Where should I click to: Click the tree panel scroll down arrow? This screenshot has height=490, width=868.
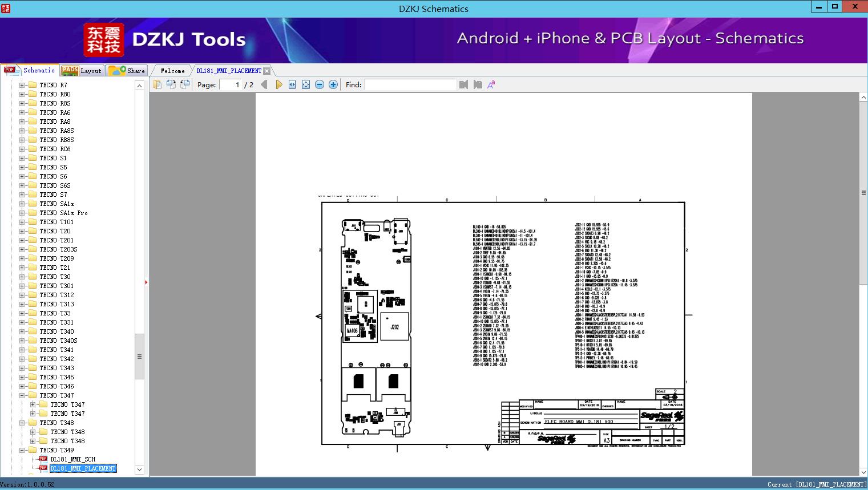[x=139, y=469]
